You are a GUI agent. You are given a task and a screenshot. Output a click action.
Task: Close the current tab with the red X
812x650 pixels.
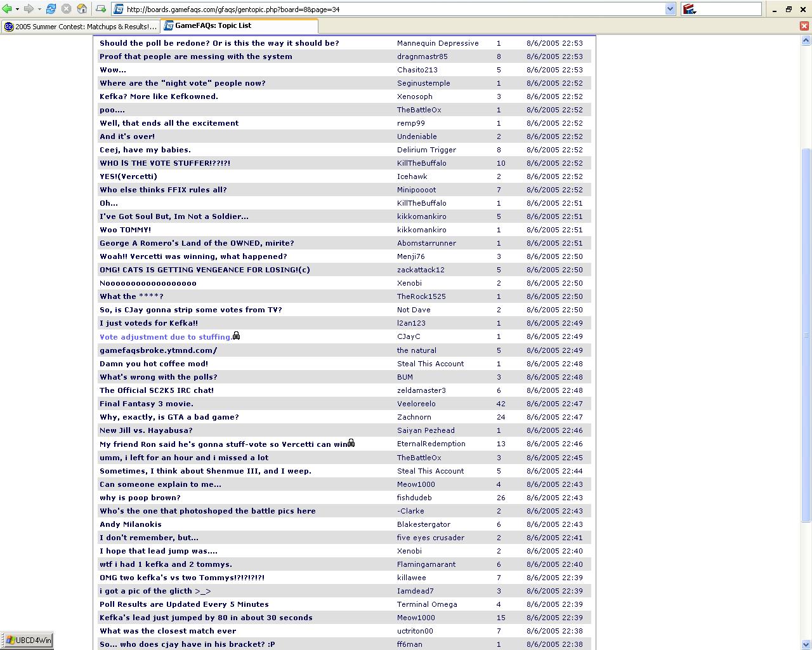click(804, 26)
